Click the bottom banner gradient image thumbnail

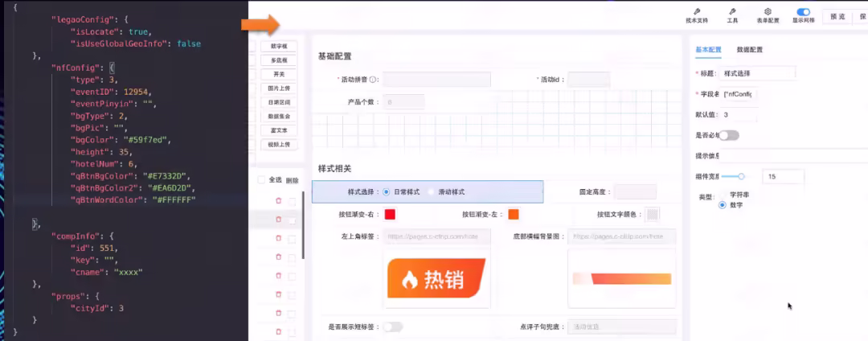click(621, 278)
